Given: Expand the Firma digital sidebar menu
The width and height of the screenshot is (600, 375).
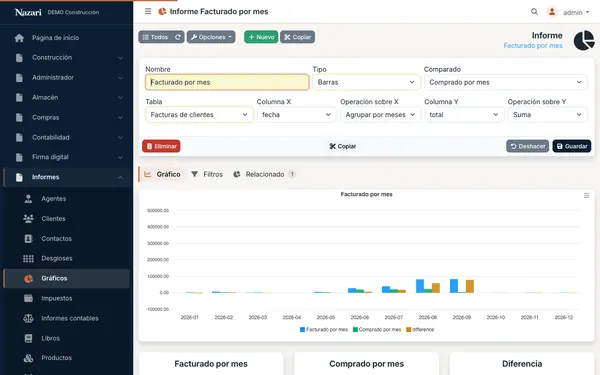Looking at the screenshot, I should point(68,157).
